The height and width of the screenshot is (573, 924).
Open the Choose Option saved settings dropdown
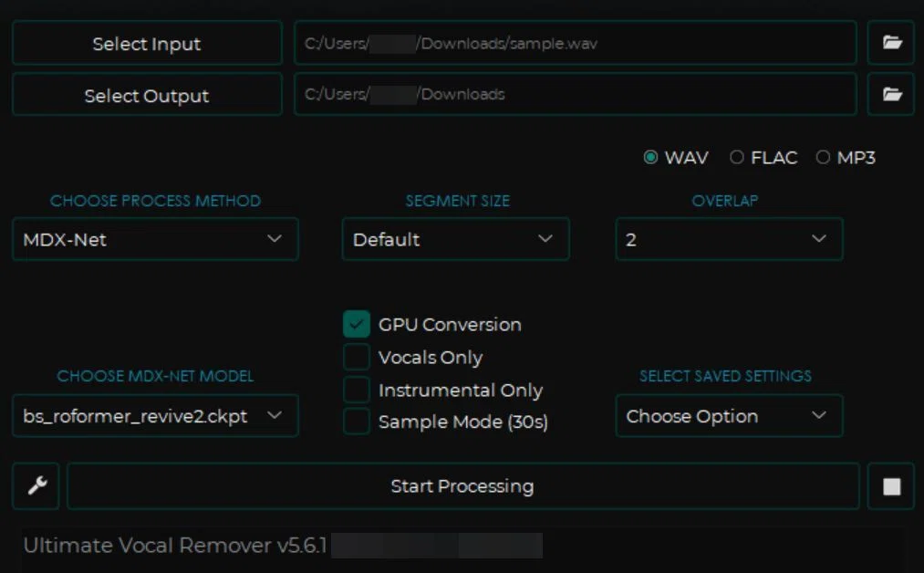pos(729,415)
